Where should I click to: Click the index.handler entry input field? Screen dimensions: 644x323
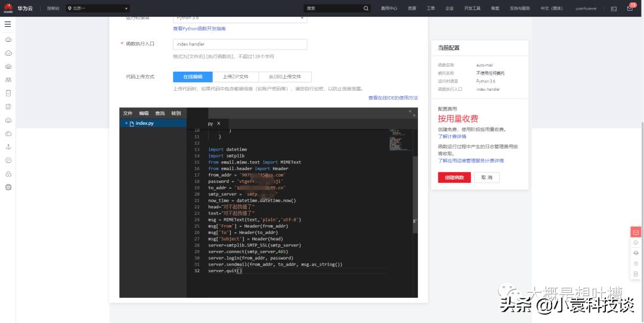coord(240,44)
